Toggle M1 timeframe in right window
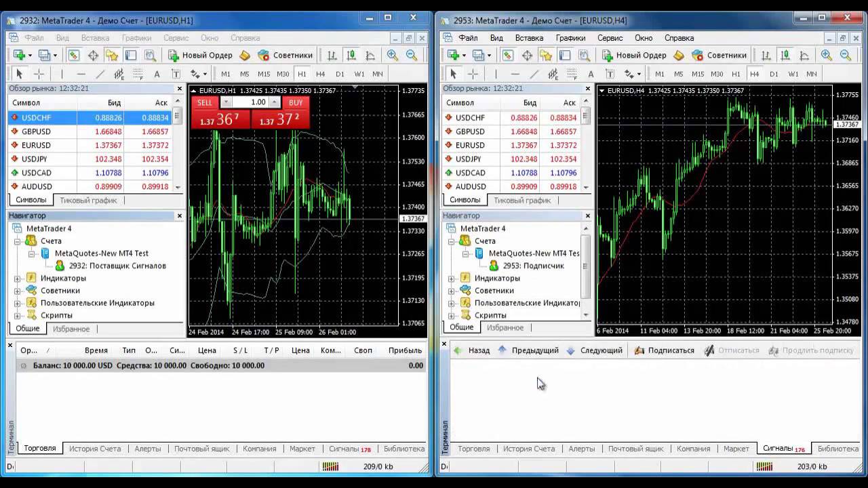 tap(659, 74)
